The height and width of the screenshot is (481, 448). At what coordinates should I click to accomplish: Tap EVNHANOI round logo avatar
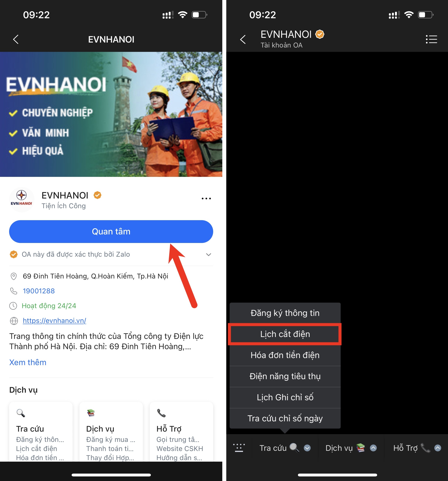pos(21,199)
